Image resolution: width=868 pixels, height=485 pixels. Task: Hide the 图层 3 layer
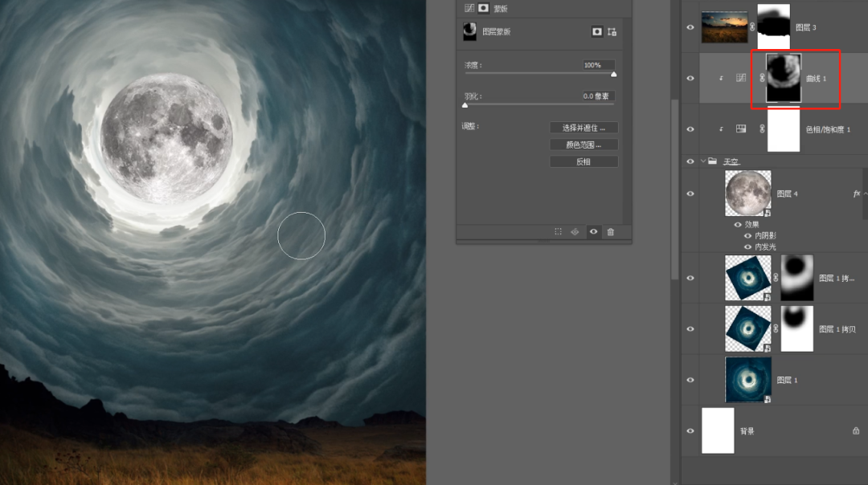[x=690, y=26]
